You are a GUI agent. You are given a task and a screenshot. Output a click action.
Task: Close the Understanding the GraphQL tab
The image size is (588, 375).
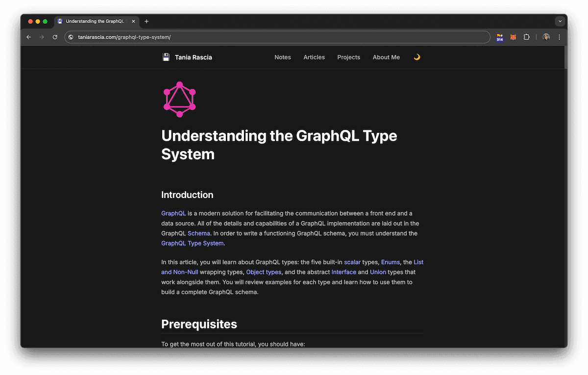point(133,22)
